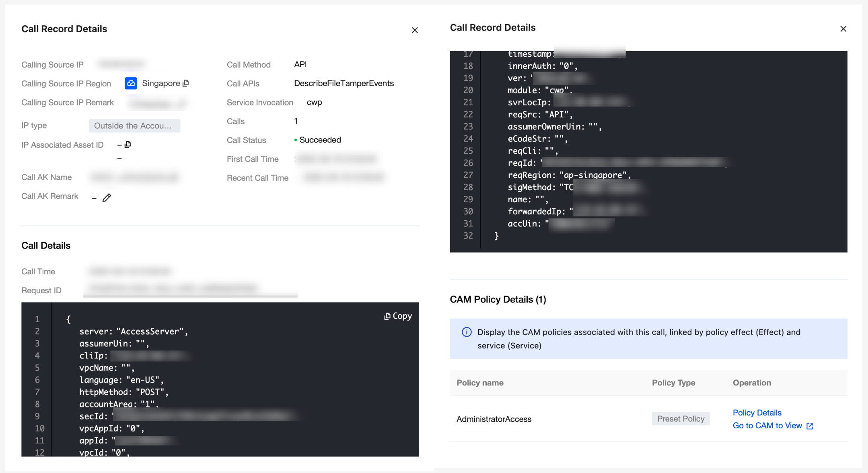Click the cloud icon beside Singapore

click(x=131, y=83)
